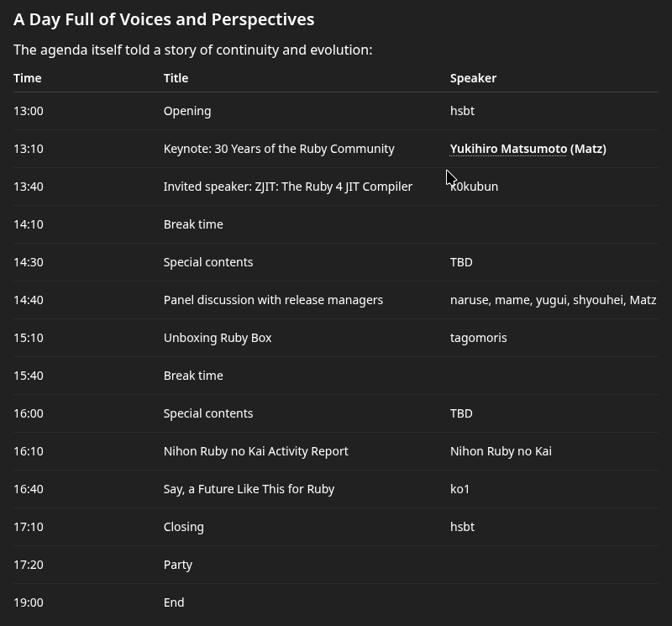Click the Nihon Ruby no Kai speaker cell
The height and width of the screenshot is (626, 672).
tap(501, 451)
